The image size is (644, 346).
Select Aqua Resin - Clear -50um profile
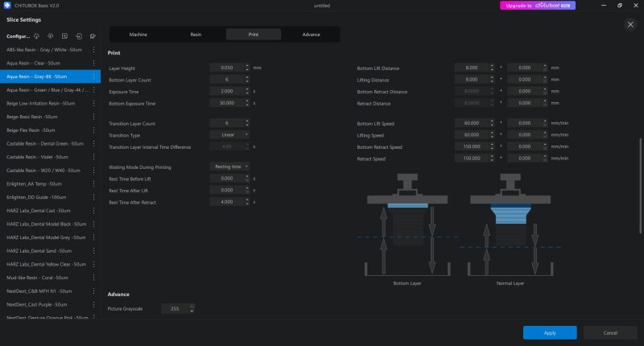click(x=50, y=64)
